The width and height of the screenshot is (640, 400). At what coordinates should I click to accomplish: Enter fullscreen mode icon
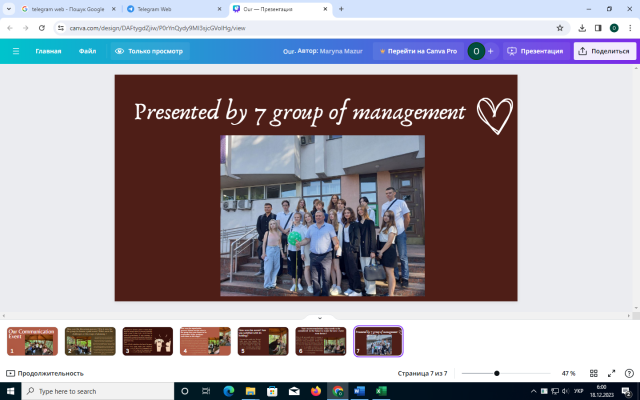point(611,373)
